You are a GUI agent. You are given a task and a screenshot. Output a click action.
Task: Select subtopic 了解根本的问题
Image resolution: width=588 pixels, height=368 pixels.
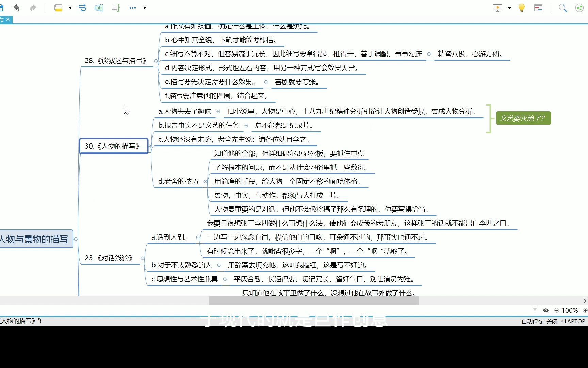pyautogui.click(x=292, y=167)
